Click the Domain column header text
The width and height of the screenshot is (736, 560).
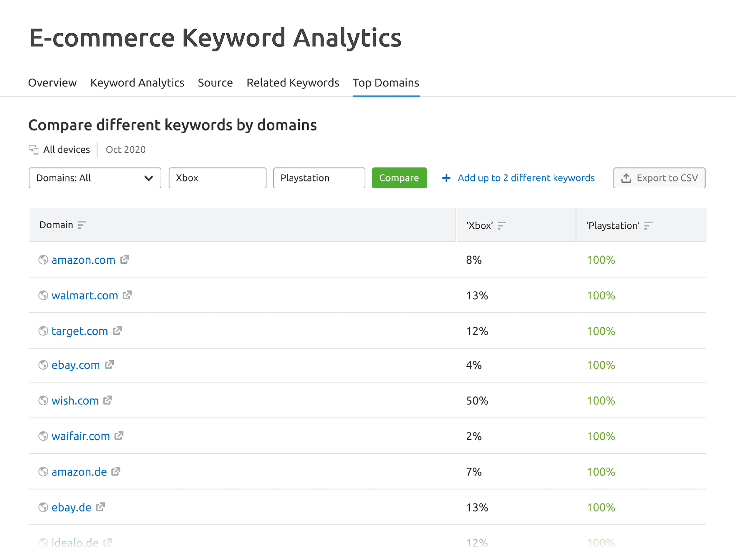click(x=56, y=225)
